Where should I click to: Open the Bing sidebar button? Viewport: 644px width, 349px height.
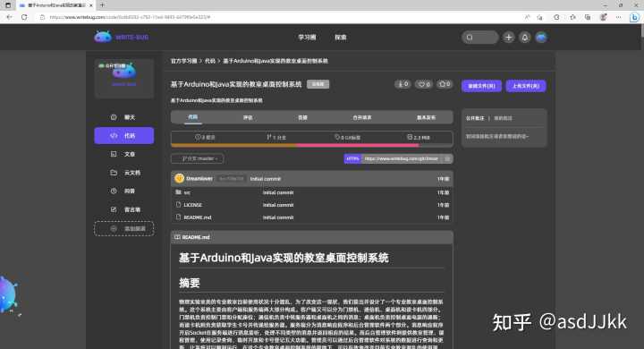coord(634,17)
